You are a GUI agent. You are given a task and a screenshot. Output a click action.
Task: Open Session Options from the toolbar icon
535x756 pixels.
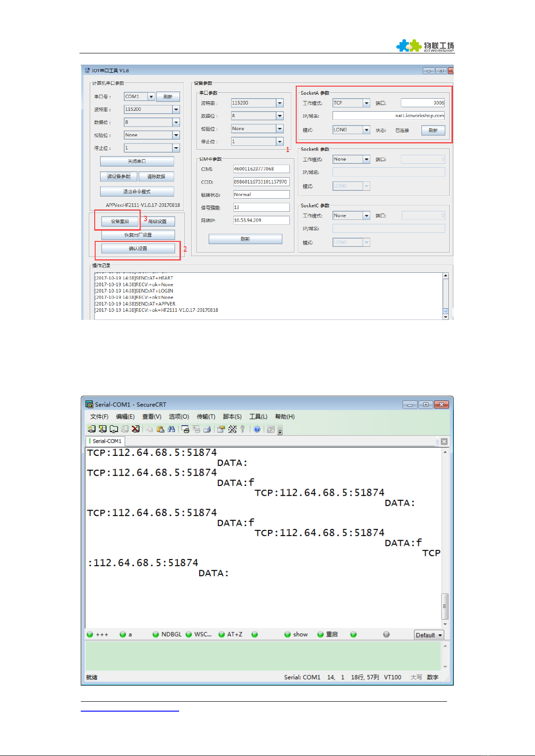(221, 429)
